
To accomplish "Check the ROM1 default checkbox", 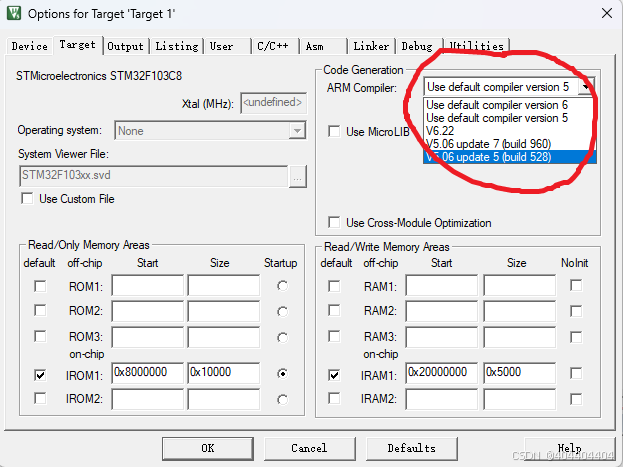I will [40, 286].
